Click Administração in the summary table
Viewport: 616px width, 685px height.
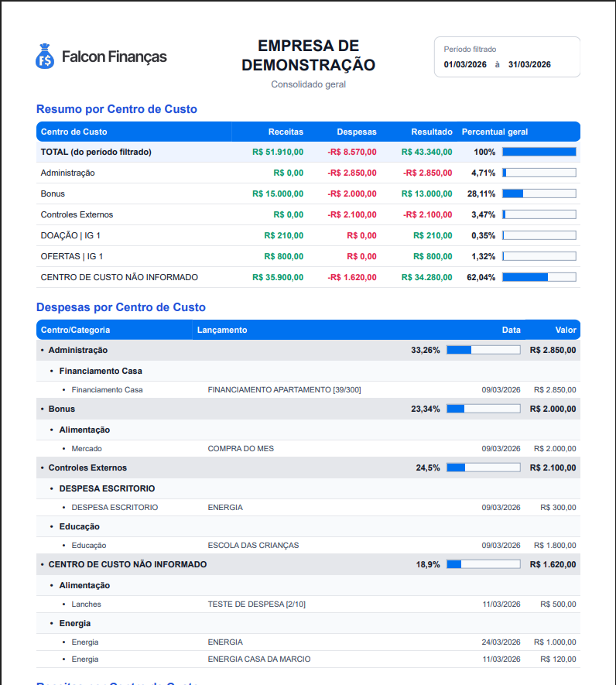[x=68, y=173]
